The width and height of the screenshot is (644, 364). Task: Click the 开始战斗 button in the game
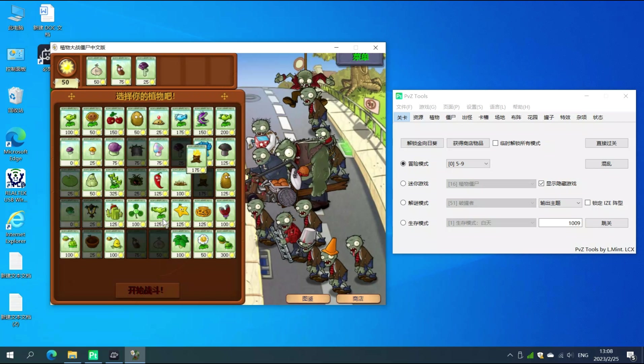[x=147, y=290]
